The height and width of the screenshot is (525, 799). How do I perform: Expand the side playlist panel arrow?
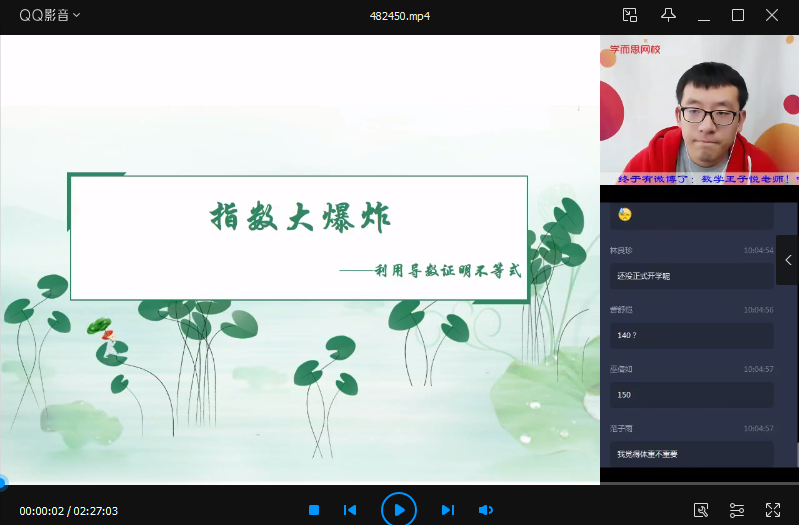(x=787, y=260)
